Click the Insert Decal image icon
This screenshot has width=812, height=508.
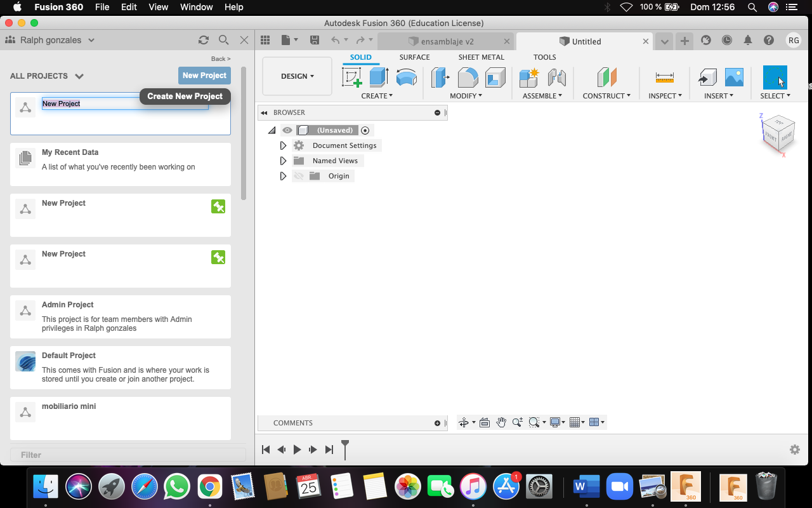tap(734, 77)
